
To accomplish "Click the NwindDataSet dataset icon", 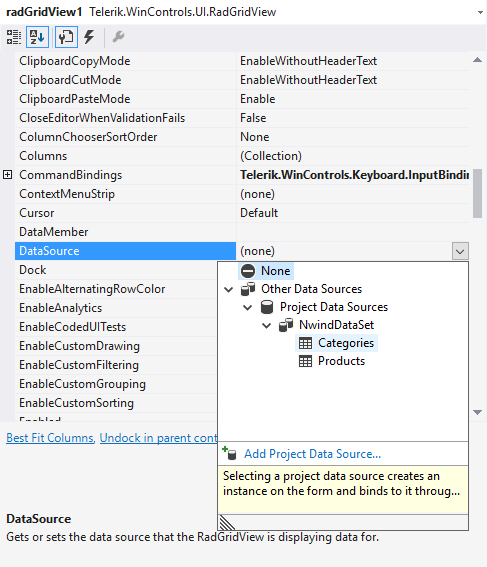I will [x=286, y=325].
